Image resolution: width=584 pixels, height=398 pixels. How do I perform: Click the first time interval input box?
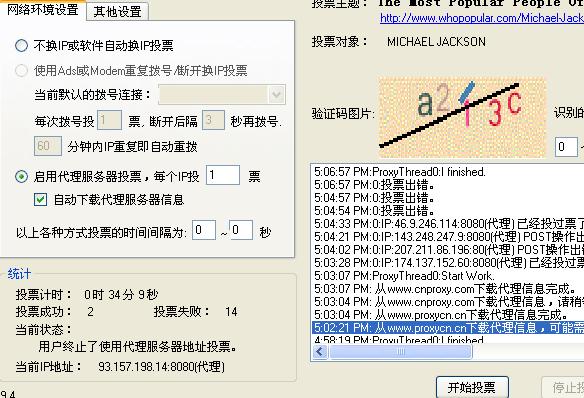click(x=204, y=230)
